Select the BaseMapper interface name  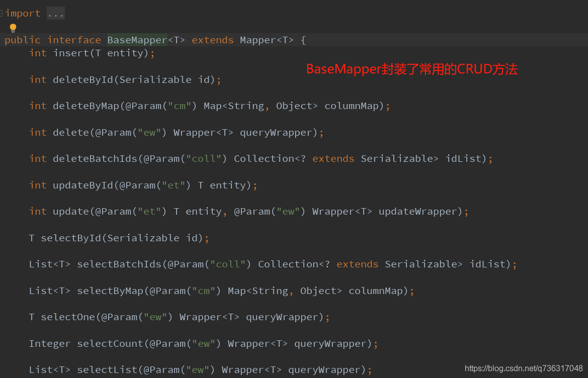[x=137, y=40]
